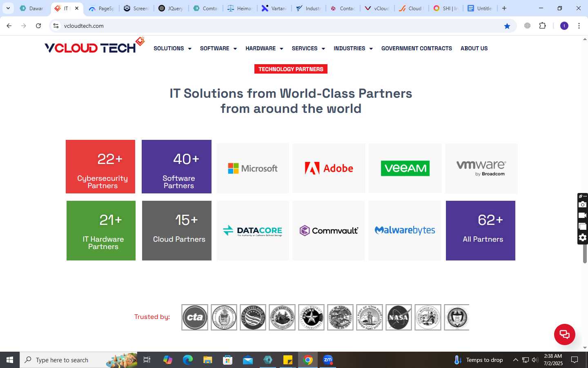Image resolution: width=588 pixels, height=368 pixels.
Task: Open 21+ IT Hardware Partners tile
Action: (101, 231)
